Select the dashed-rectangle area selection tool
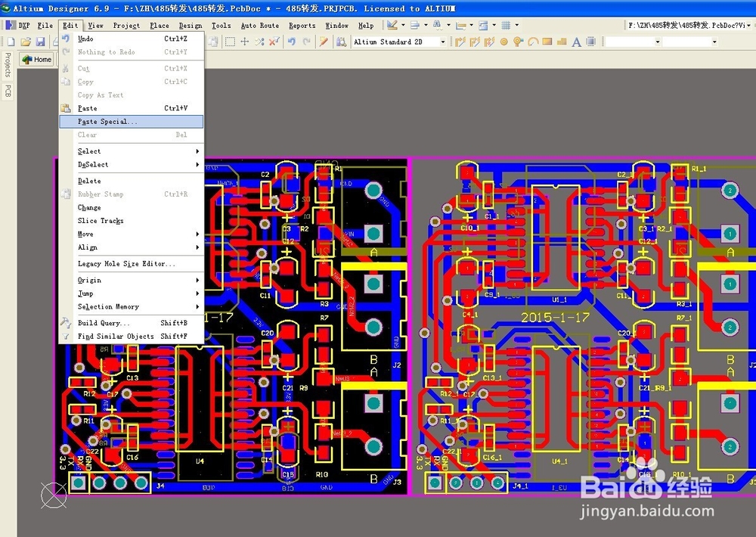The height and width of the screenshot is (537, 756). [230, 42]
